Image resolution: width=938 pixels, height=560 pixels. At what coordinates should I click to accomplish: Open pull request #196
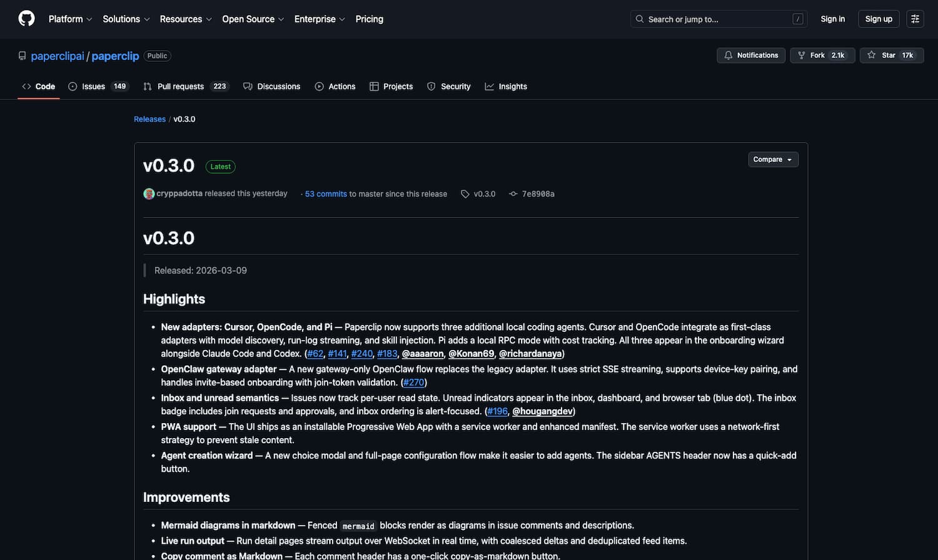tap(498, 411)
